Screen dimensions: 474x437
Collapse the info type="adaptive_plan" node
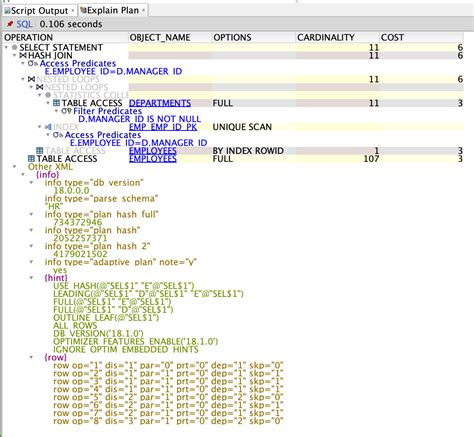(32, 262)
